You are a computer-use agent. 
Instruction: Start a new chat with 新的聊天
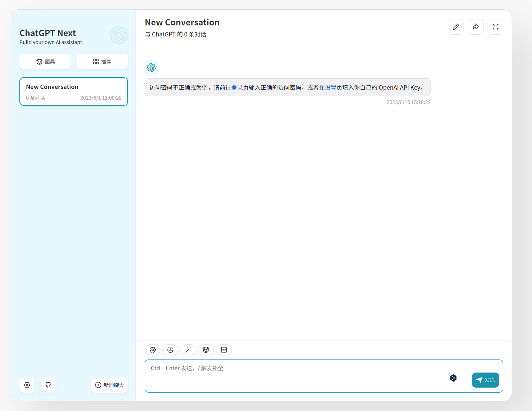pyautogui.click(x=109, y=385)
